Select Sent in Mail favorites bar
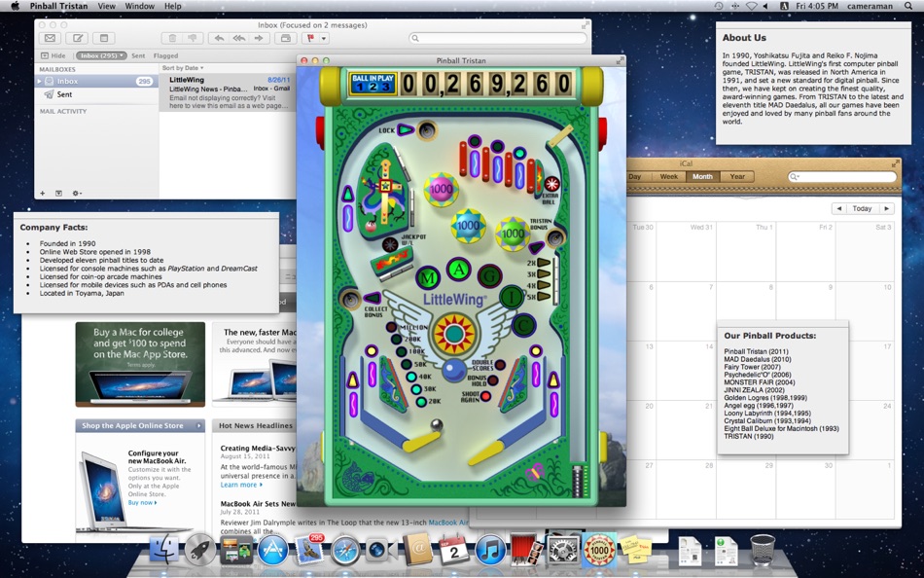 [138, 55]
